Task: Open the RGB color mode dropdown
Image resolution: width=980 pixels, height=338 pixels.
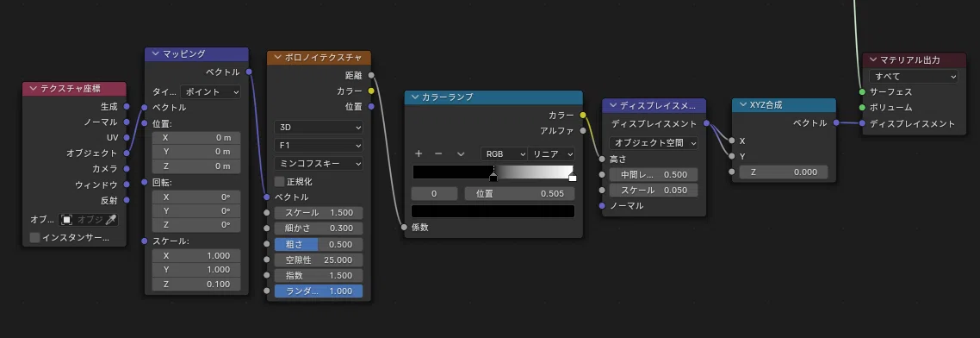Action: 504,153
